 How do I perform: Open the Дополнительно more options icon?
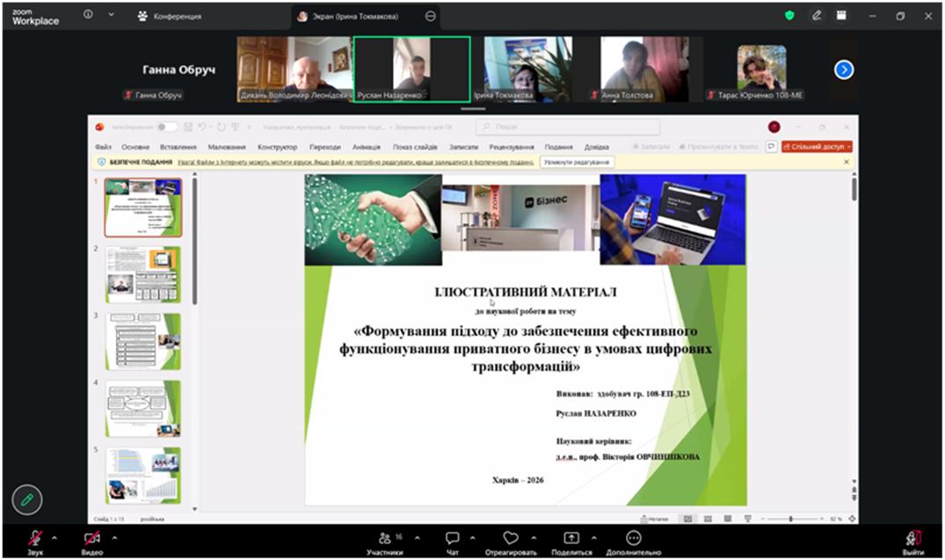point(633,538)
